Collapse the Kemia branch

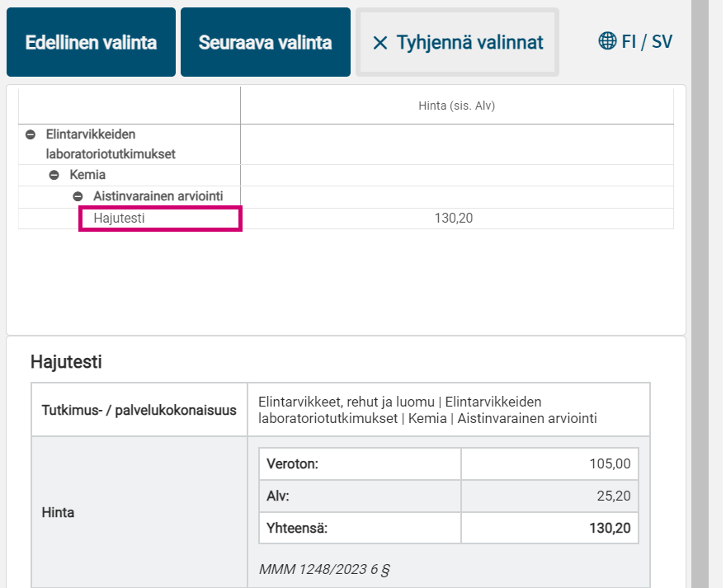[x=54, y=175]
